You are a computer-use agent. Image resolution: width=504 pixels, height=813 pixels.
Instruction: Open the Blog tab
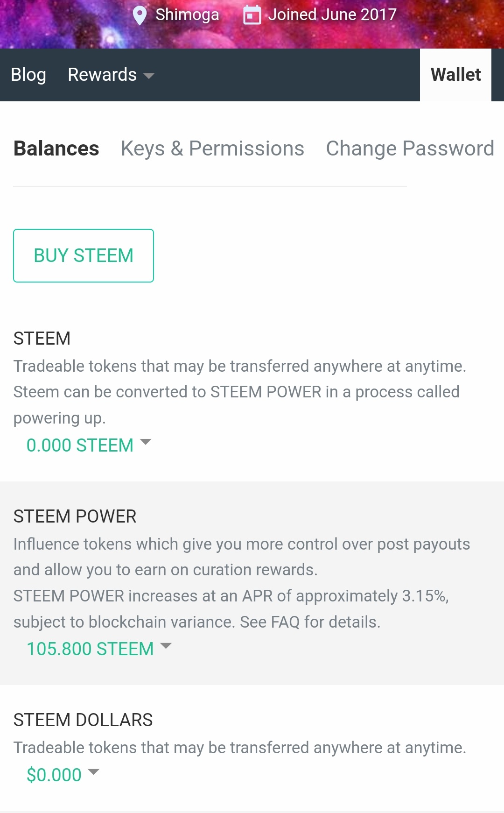[x=28, y=75]
